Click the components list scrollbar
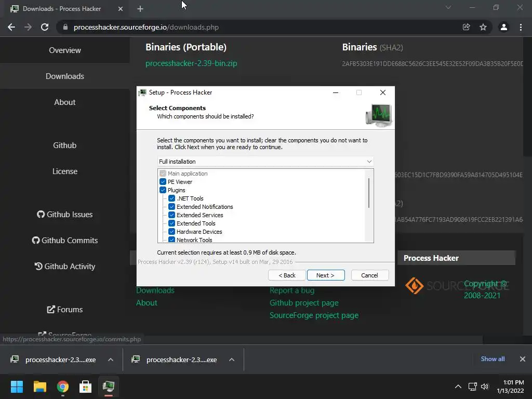Viewport: 532px width, 399px height. [x=369, y=193]
